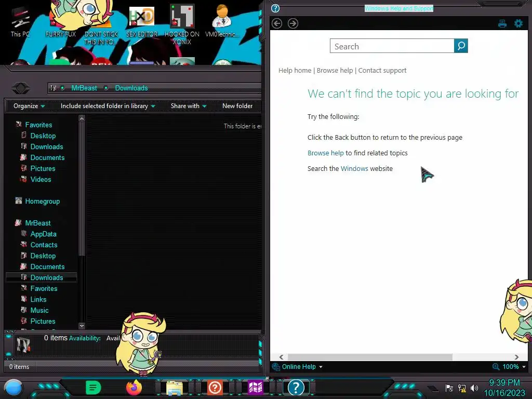Select the MrBeast user folder in the tree
The image size is (532, 399).
coord(37,223)
